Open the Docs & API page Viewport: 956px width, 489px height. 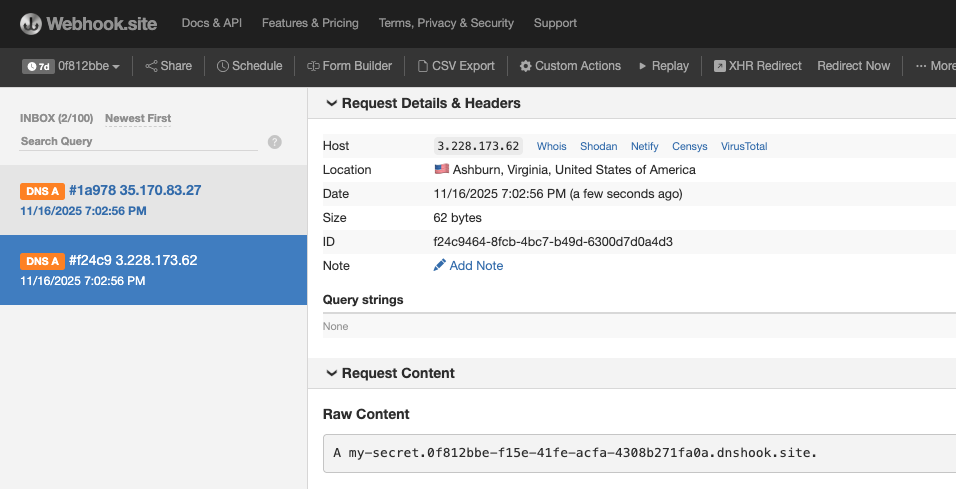(x=212, y=23)
